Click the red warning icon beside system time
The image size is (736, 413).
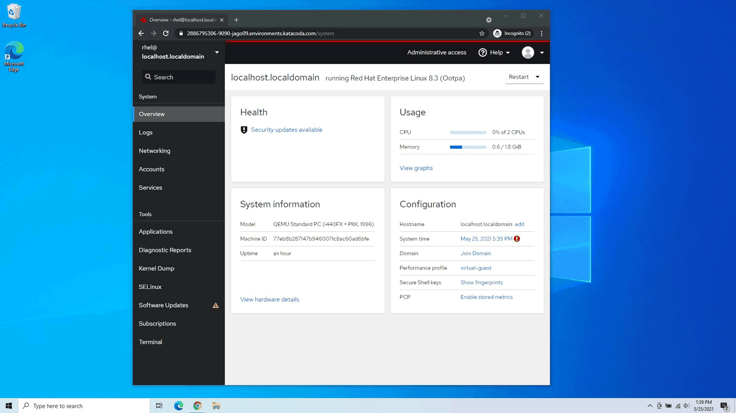point(517,239)
